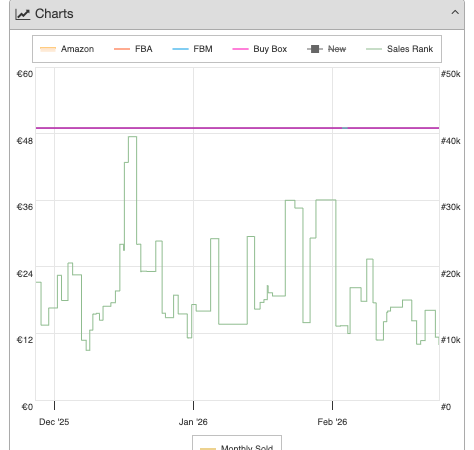Screen dimensions: 474x450
Task: Toggle the FBM legend series
Action: 192,49
